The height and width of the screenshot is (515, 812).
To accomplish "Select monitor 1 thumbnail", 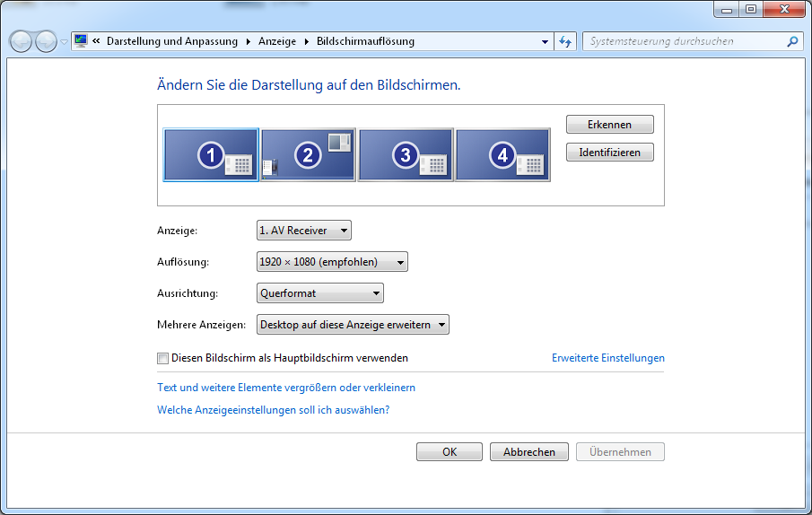I will tap(211, 154).
